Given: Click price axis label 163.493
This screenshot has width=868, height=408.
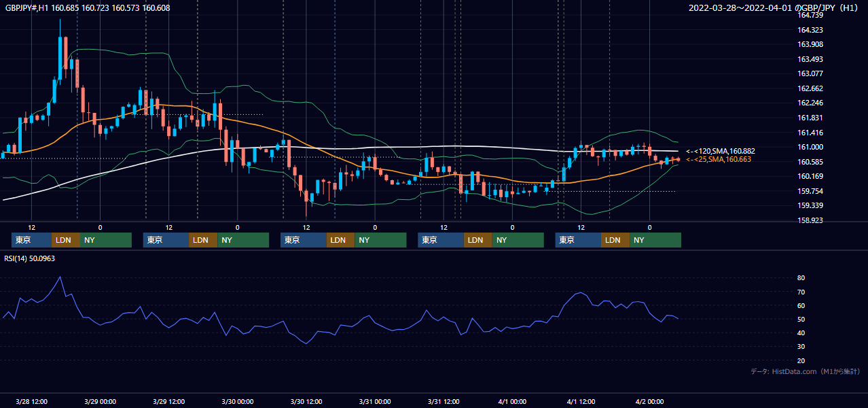Looking at the screenshot, I should [810, 59].
